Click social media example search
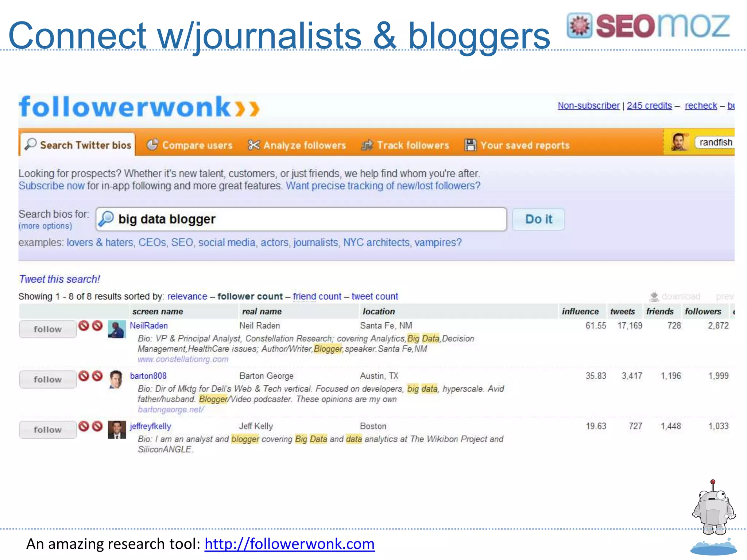Screen dimensions: 747x560 point(227,242)
